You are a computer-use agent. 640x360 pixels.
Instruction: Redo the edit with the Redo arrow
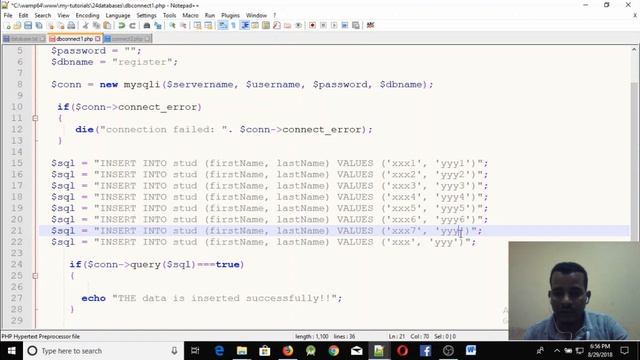(132, 25)
